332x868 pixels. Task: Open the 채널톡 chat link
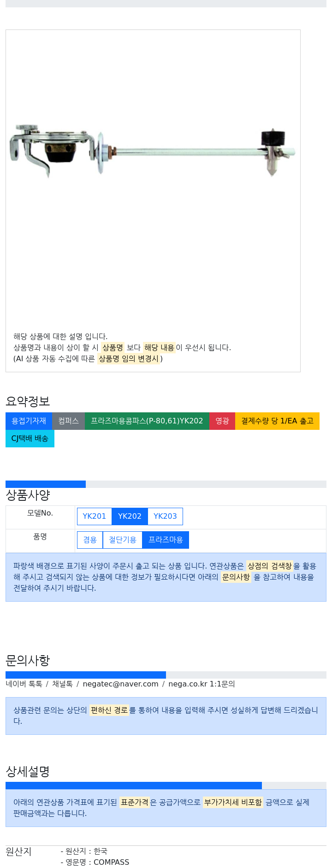(62, 684)
